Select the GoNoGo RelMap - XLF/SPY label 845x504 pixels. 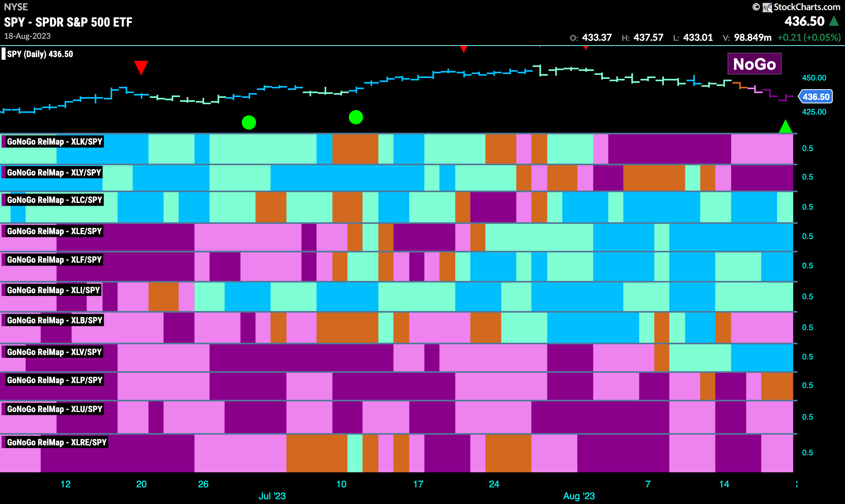54,260
